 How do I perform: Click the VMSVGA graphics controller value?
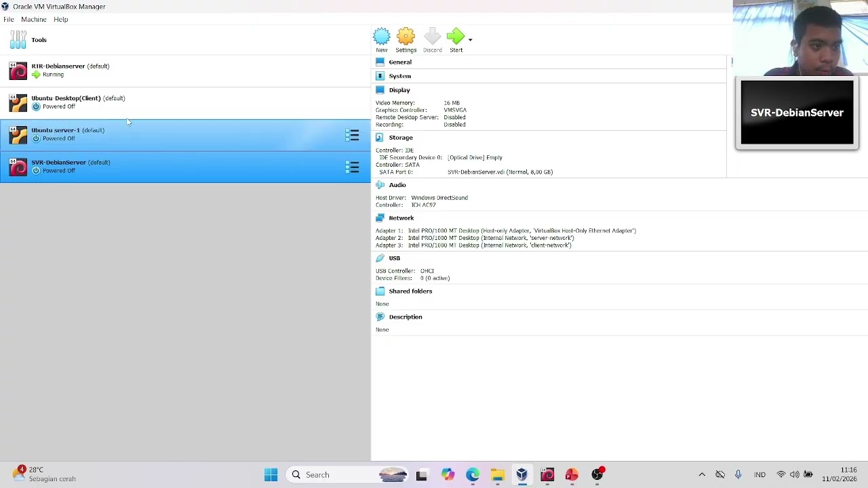[455, 110]
